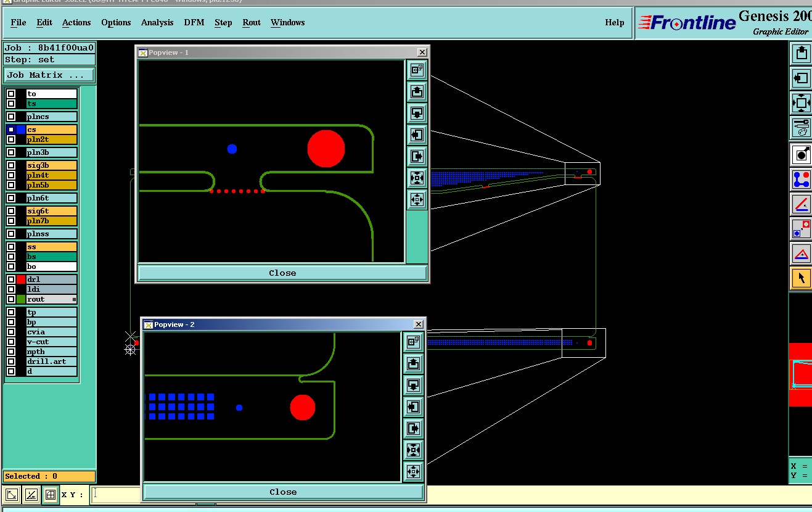Click the red color swatch of layer drl
The image size is (812, 512).
point(21,279)
